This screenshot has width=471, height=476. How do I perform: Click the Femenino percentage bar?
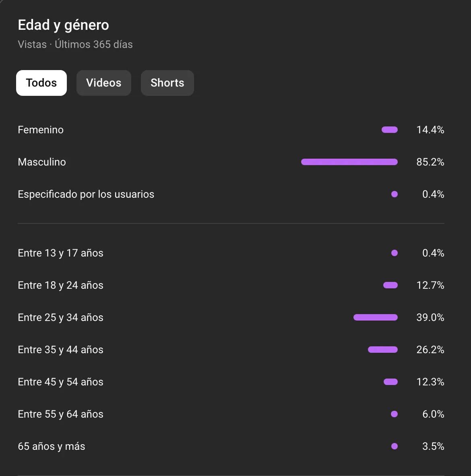point(389,130)
